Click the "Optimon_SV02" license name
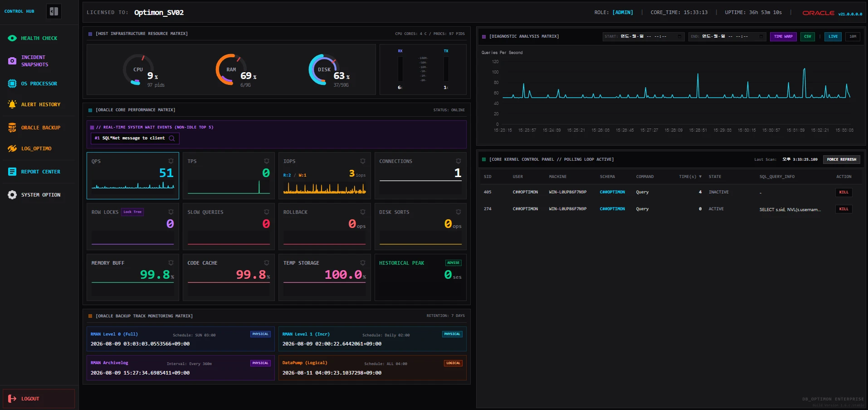The image size is (868, 410). pyautogui.click(x=159, y=12)
